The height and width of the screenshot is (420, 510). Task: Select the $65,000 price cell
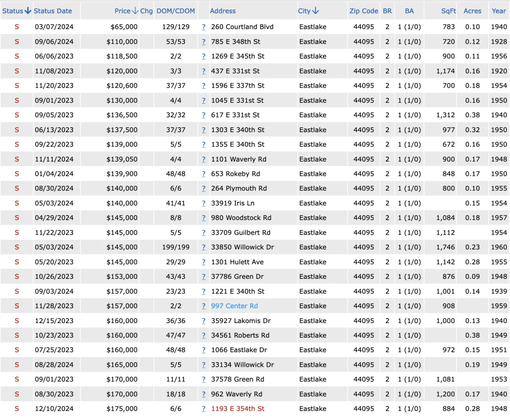pos(124,27)
